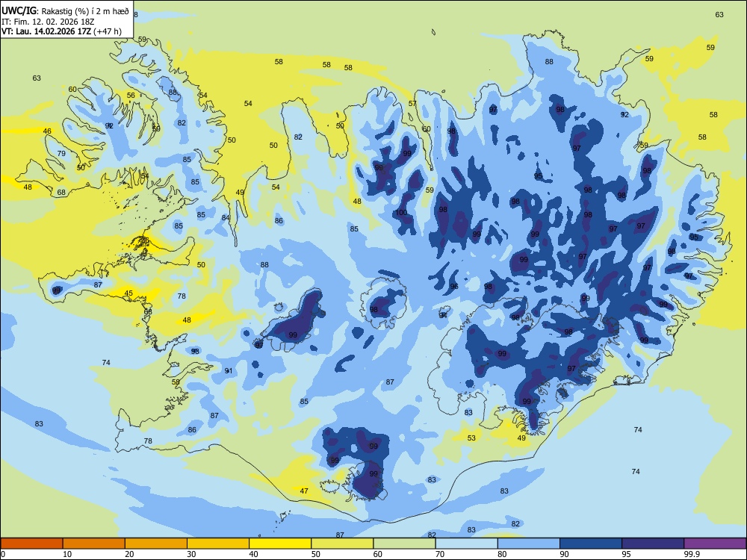747x560 pixels.
Task: Click the '30' legend tick label
Action: coord(191,554)
